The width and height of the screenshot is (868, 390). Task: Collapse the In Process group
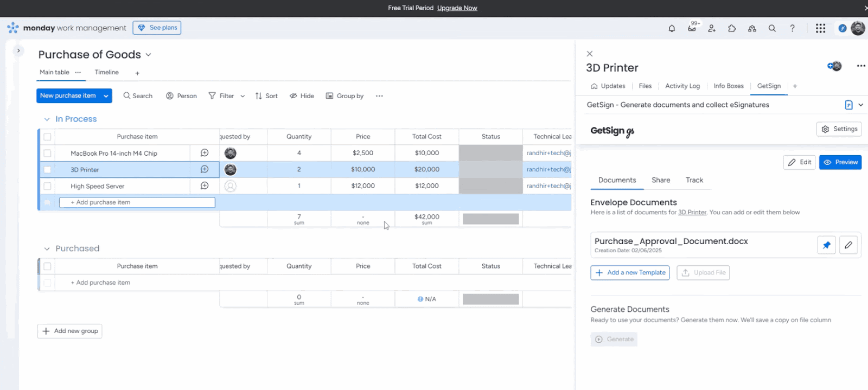[x=47, y=119]
